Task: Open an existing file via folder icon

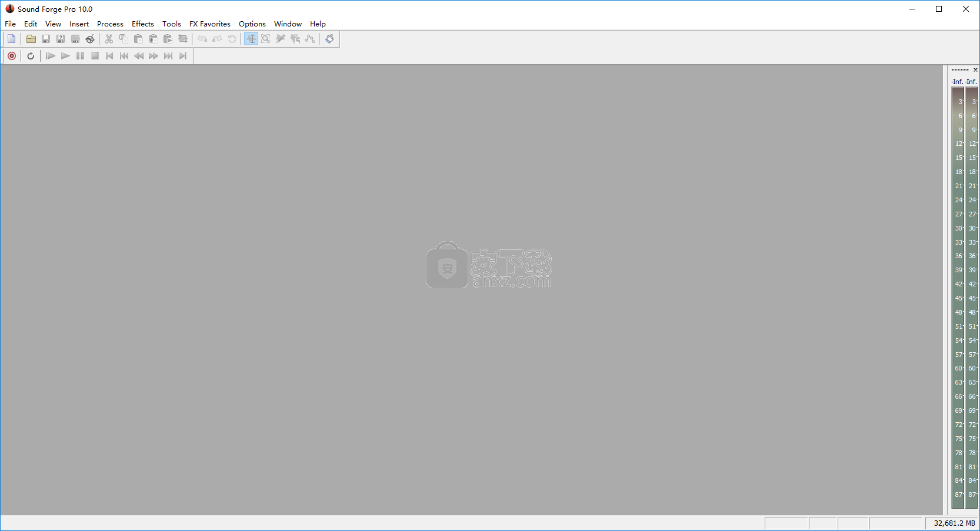Action: point(31,39)
